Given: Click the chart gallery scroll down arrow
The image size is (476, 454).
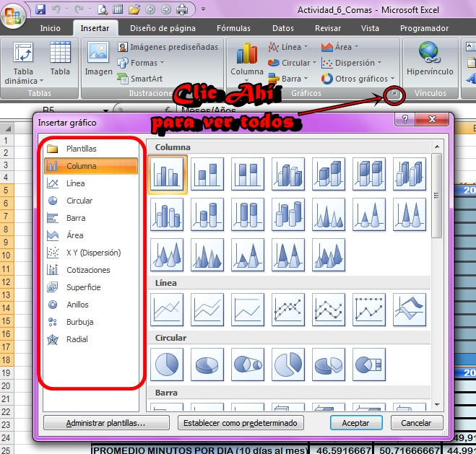Looking at the screenshot, I should click(x=437, y=405).
